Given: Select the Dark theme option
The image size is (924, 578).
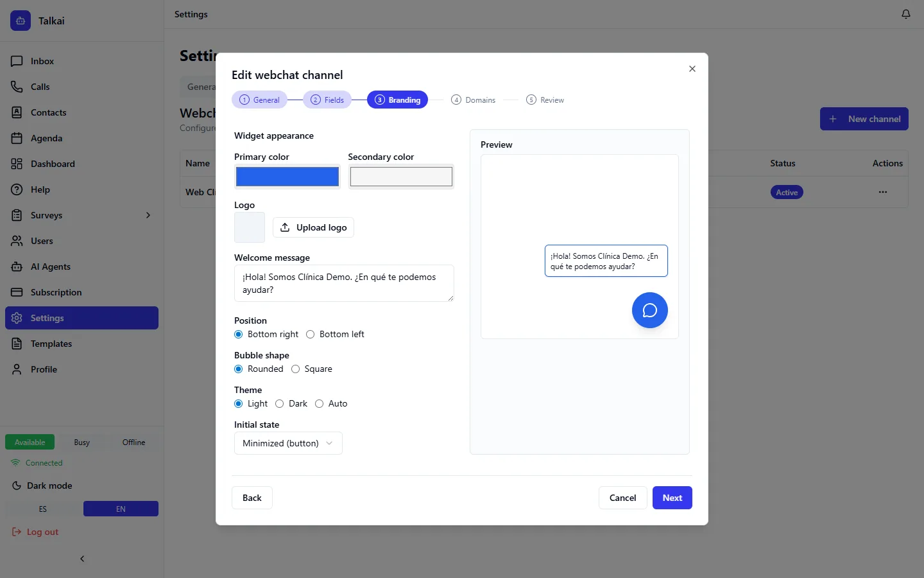Looking at the screenshot, I should tap(280, 404).
